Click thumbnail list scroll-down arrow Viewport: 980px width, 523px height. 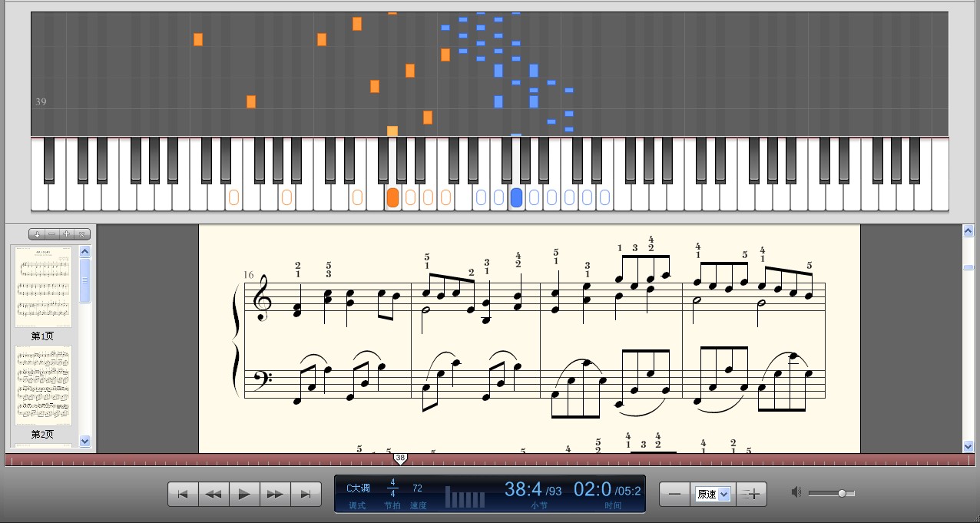(x=85, y=442)
